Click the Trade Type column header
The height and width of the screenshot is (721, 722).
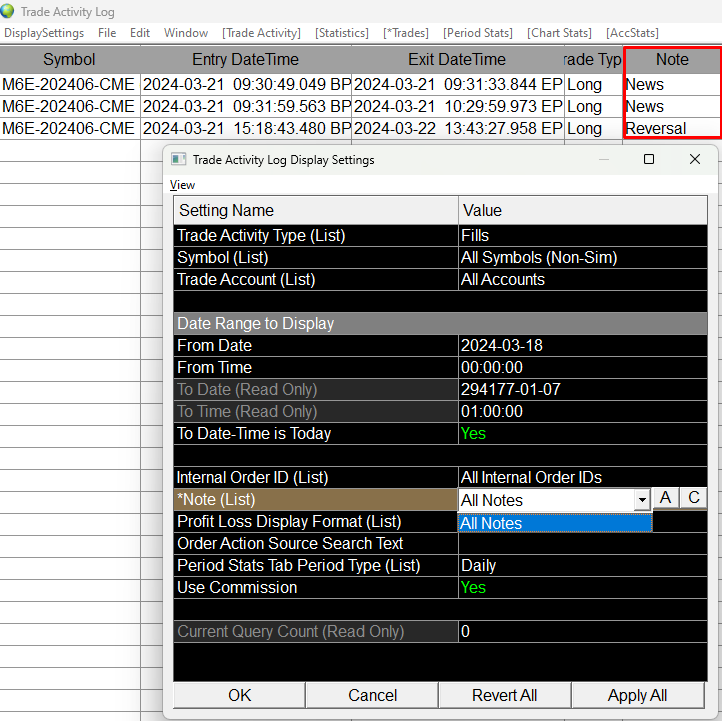[x=594, y=59]
